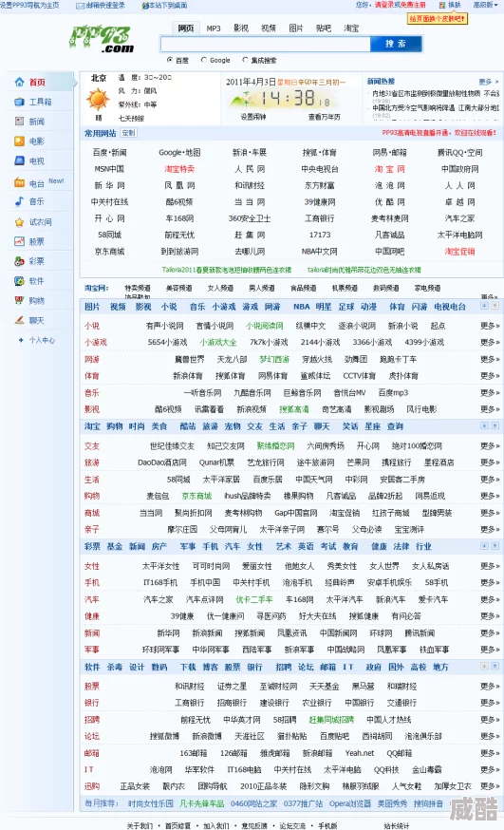
Task: Open the 淘宝特卖 red link
Action: point(179,169)
